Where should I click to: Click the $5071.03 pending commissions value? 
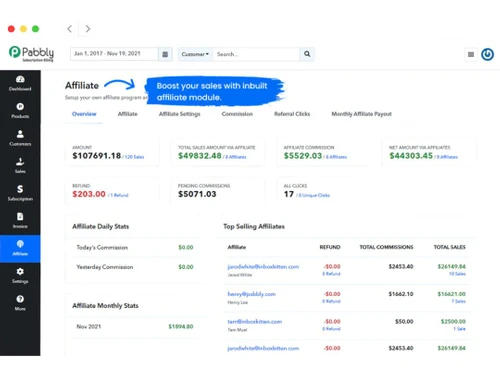pos(197,194)
